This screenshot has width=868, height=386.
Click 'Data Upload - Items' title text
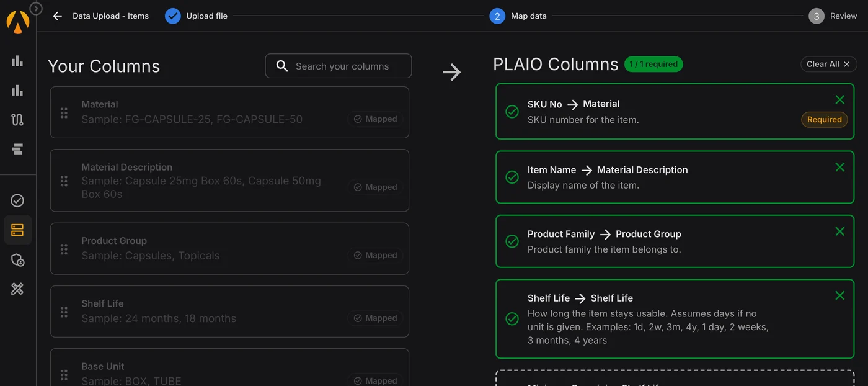(110, 16)
